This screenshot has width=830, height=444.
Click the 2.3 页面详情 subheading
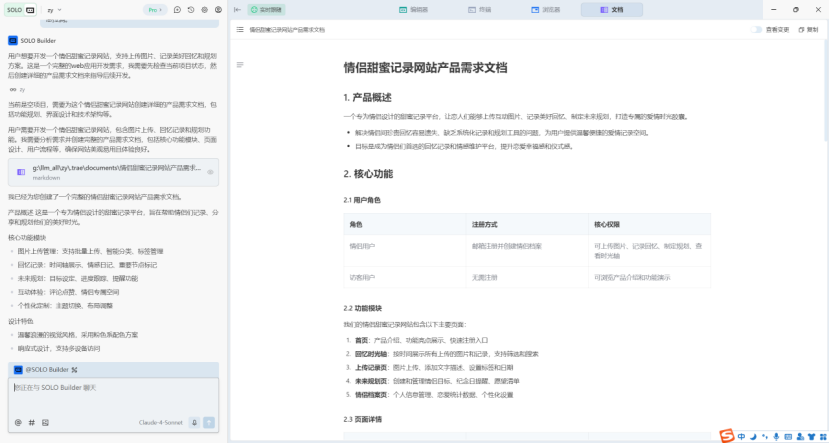[x=363, y=419]
